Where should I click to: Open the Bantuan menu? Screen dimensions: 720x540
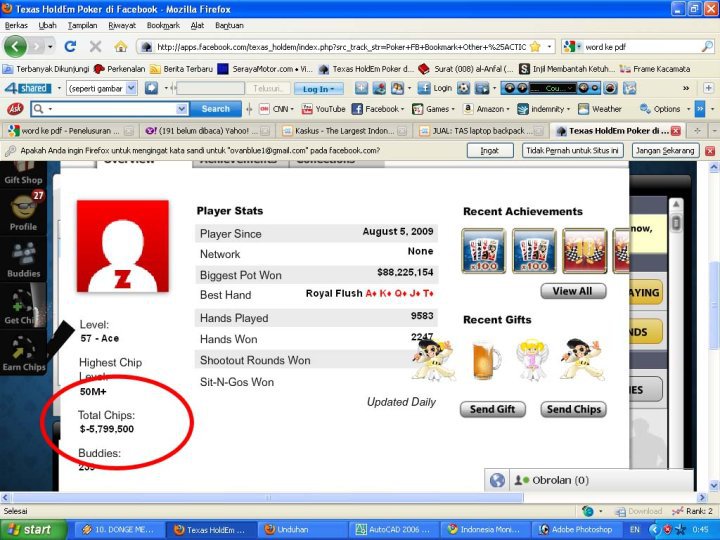229,25
